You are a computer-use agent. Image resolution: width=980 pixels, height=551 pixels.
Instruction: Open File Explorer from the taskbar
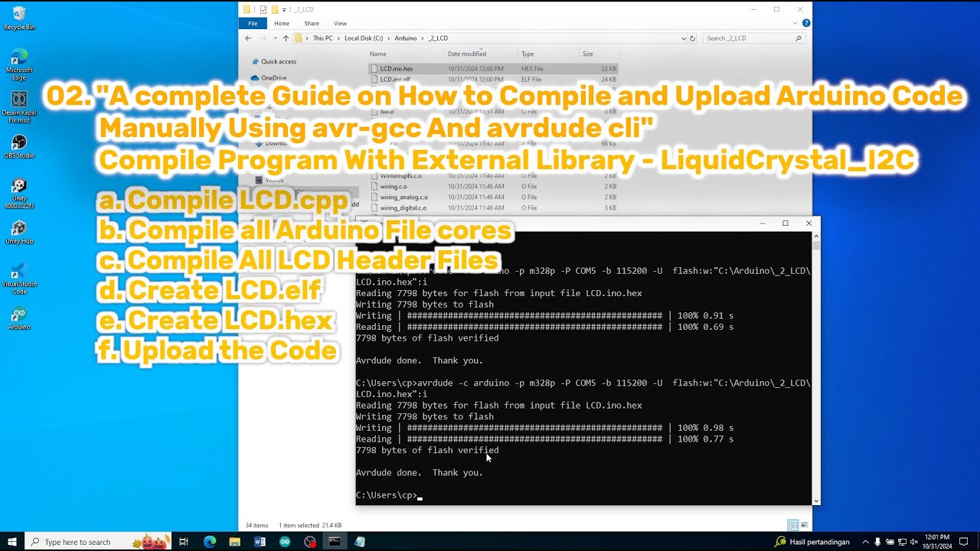[x=234, y=542]
